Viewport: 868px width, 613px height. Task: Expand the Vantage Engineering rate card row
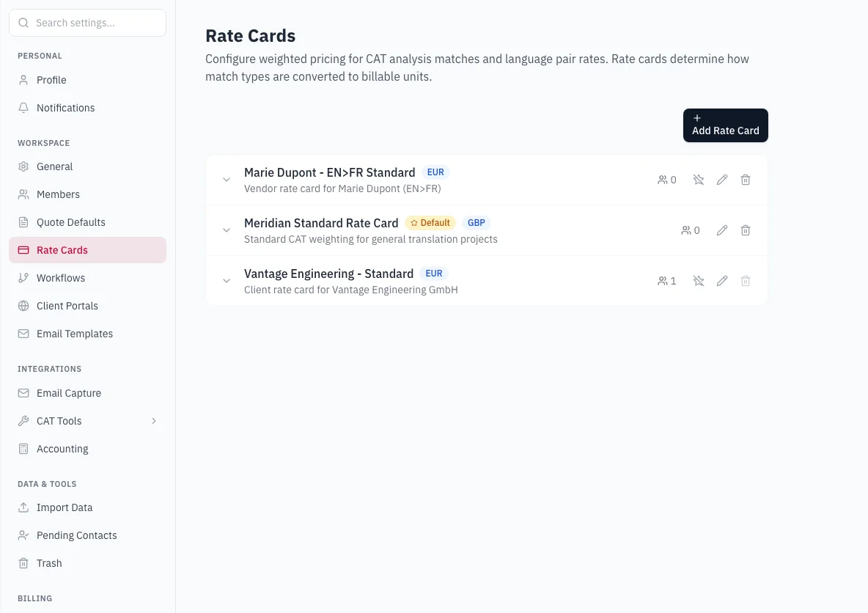(227, 281)
